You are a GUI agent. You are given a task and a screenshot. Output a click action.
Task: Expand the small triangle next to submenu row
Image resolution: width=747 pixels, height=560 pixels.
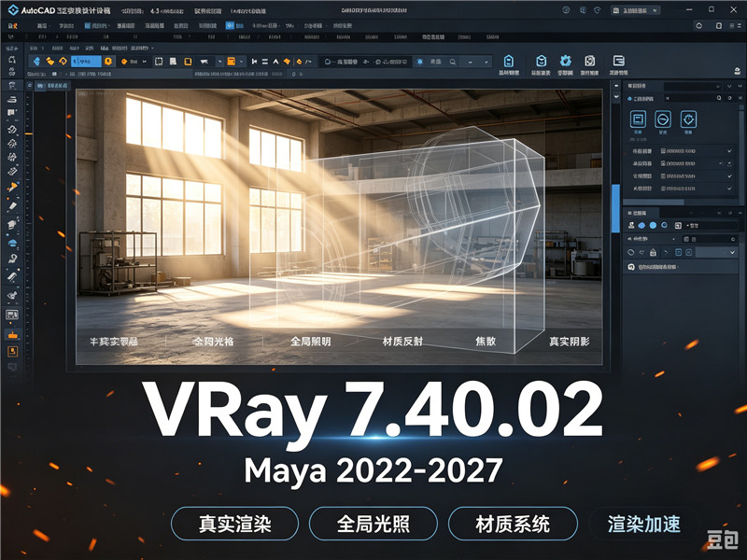pyautogui.click(x=152, y=49)
